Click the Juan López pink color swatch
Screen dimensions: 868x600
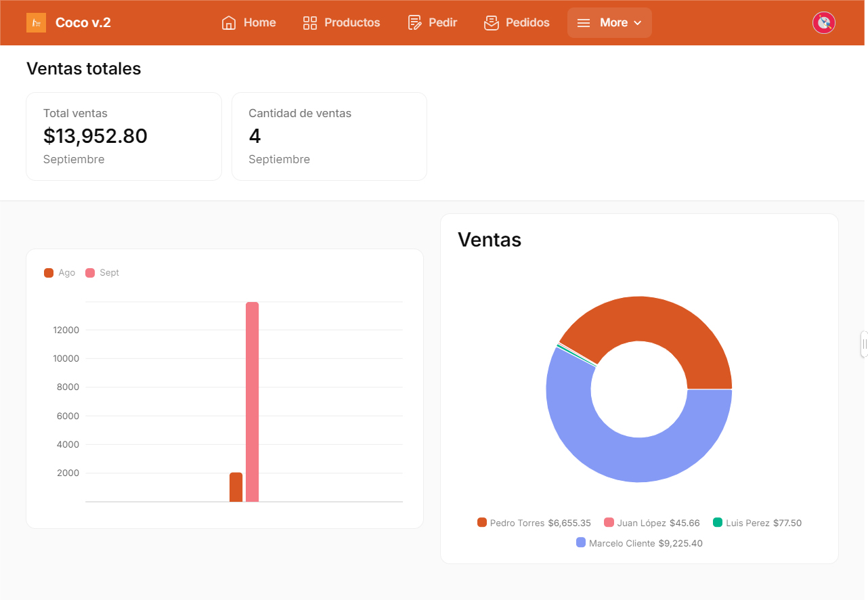609,522
